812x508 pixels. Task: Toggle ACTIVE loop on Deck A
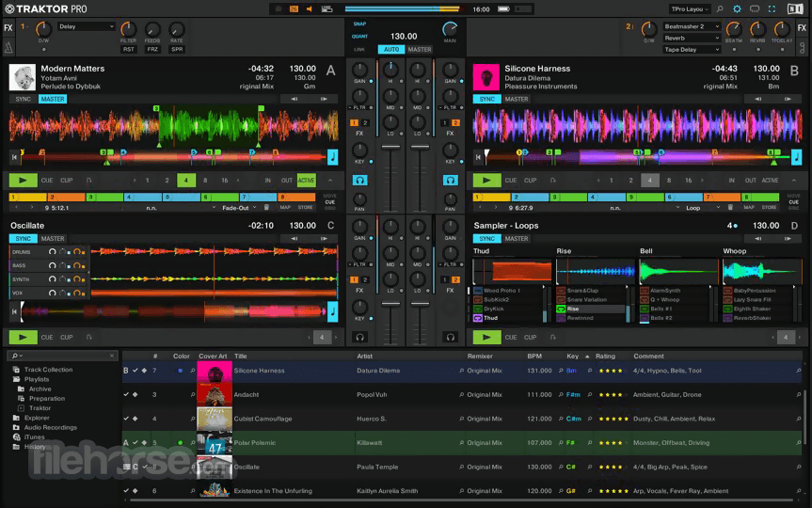pyautogui.click(x=306, y=181)
